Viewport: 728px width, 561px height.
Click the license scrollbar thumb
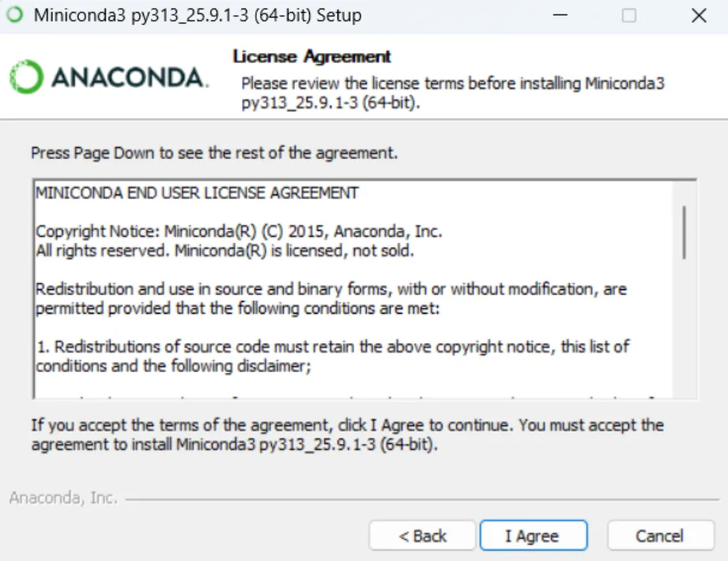click(x=684, y=231)
